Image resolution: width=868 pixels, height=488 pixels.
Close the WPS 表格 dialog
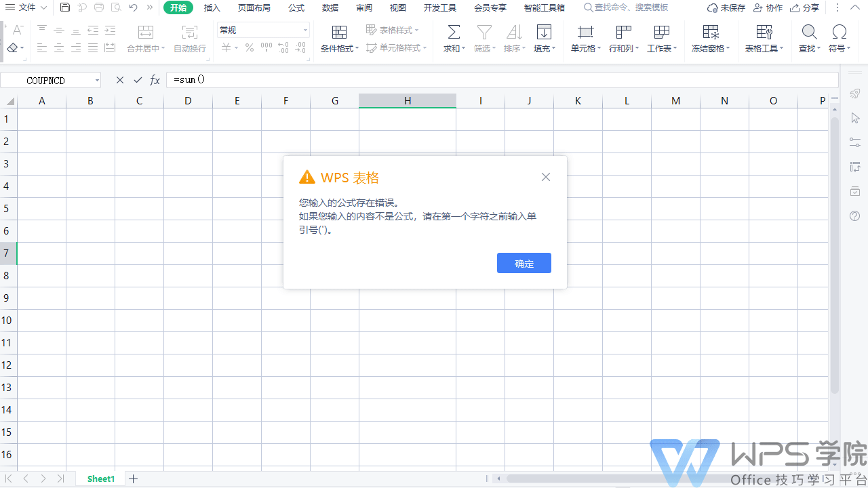click(546, 177)
